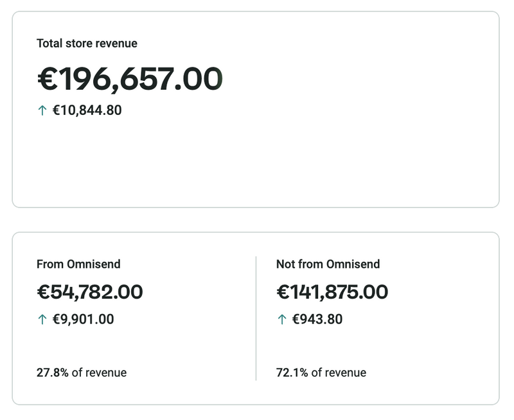
Task: Click the word Omnisend in Not from Omnisend
Action: 353,264
